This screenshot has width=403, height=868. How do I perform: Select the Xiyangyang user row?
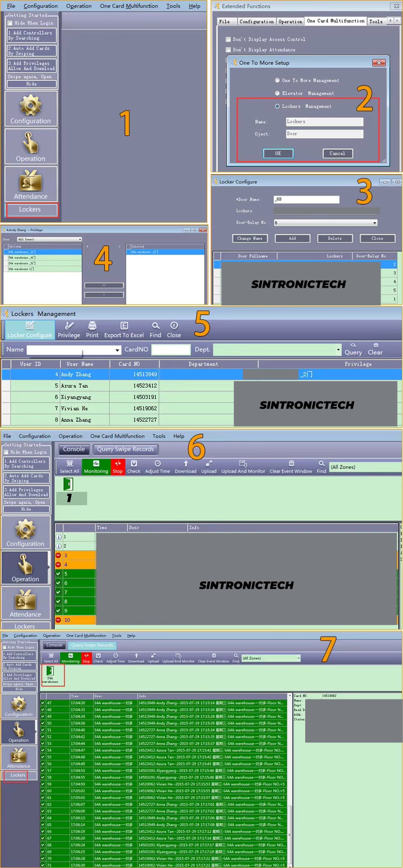tap(201, 397)
